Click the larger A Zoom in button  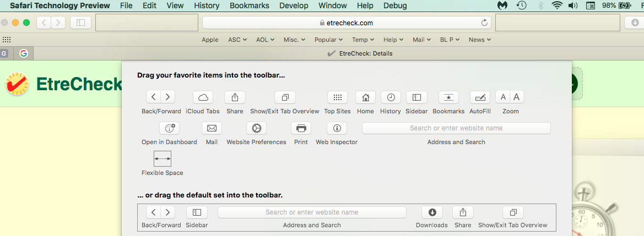[x=517, y=97]
